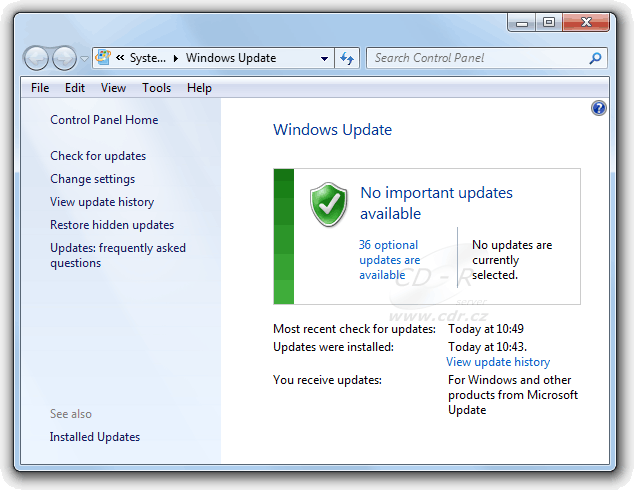Expand the hidden breadcrumb chevrons
The image size is (634, 490).
120,58
